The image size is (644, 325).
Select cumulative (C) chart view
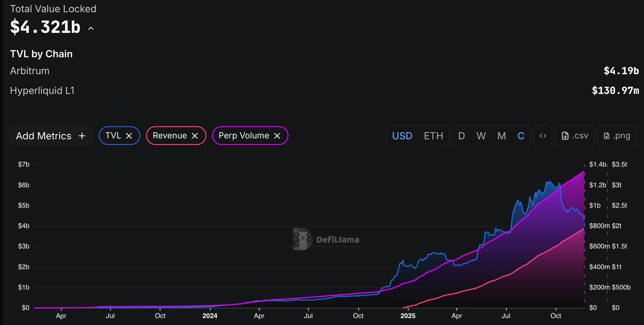point(521,136)
